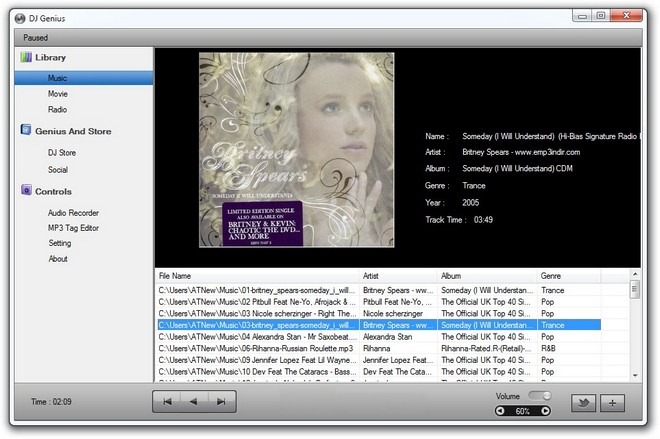Viewport: 660px width, 439px height.
Task: Open the Social section
Action: click(58, 170)
